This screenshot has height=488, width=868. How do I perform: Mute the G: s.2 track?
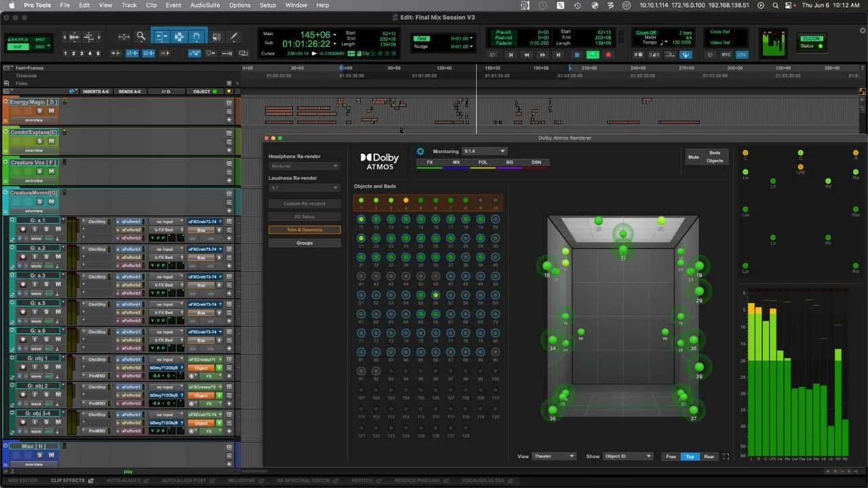coord(58,256)
